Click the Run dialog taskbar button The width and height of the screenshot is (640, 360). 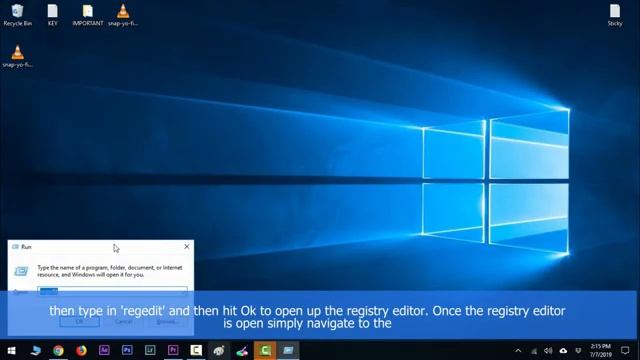click(x=288, y=350)
